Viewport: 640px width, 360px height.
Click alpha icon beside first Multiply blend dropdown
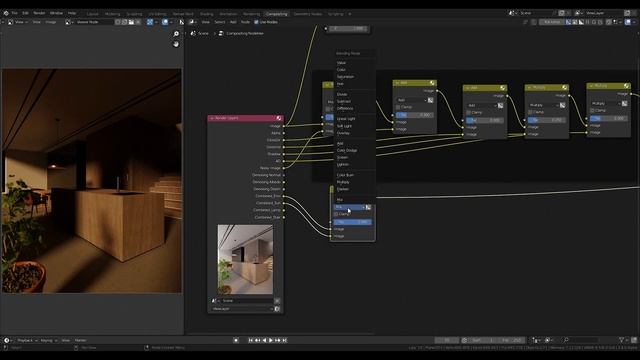pyautogui.click(x=563, y=105)
